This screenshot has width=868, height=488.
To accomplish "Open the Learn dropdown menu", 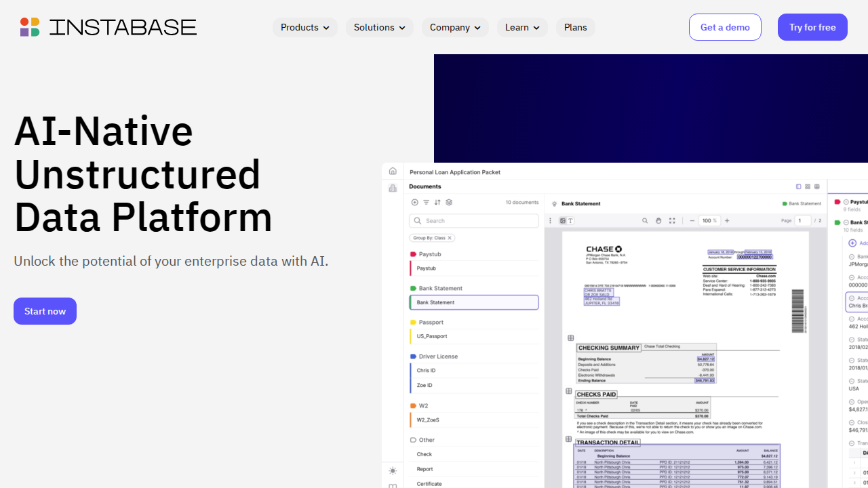I will [522, 27].
